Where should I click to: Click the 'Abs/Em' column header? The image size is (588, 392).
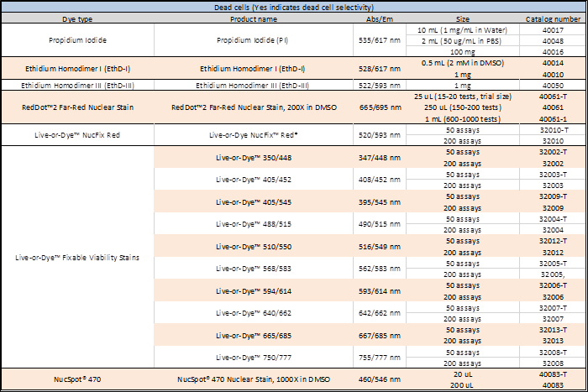point(380,18)
